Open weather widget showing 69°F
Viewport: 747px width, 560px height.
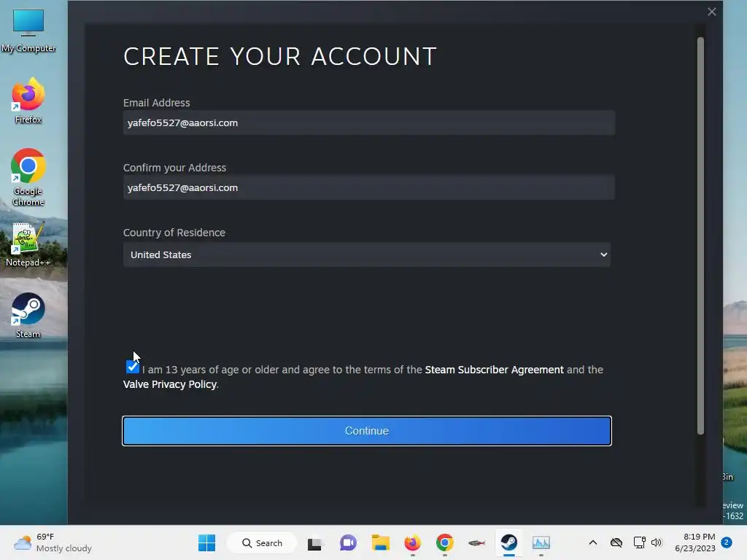point(53,542)
